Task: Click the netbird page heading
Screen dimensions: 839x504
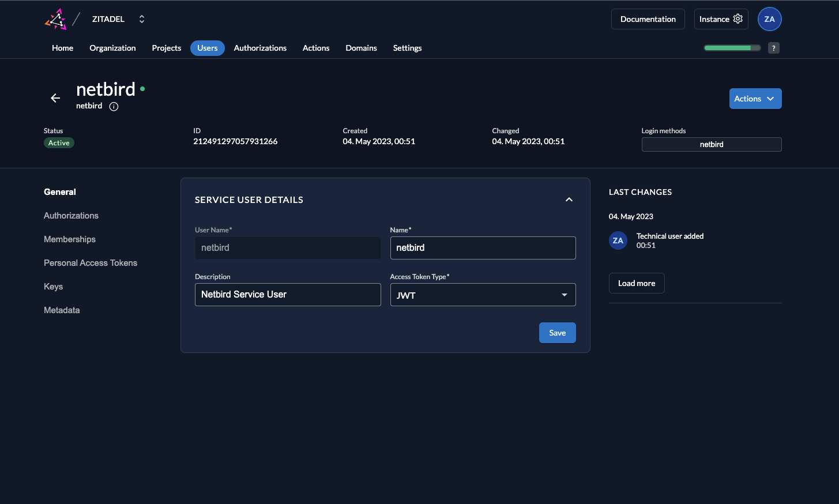Action: pos(106,89)
